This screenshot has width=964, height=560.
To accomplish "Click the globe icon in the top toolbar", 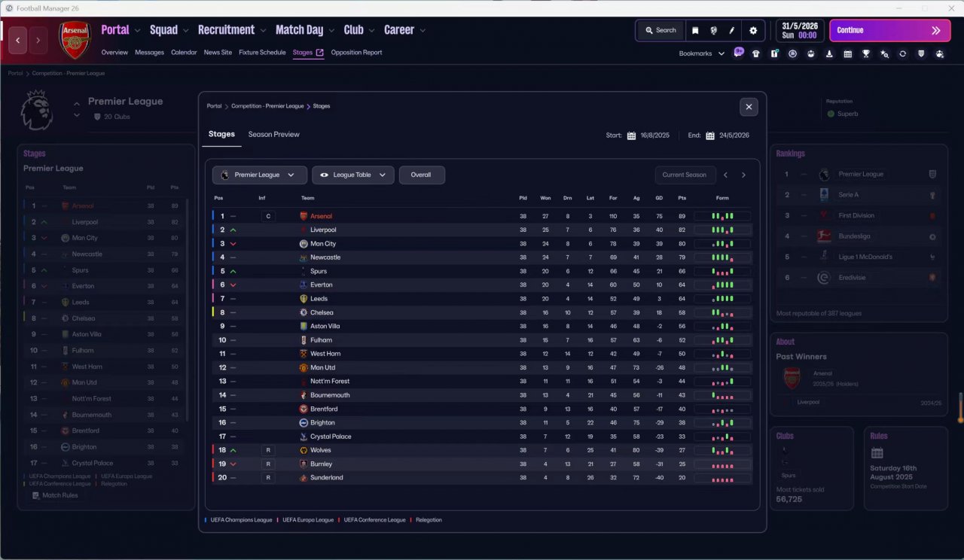I will tap(713, 31).
